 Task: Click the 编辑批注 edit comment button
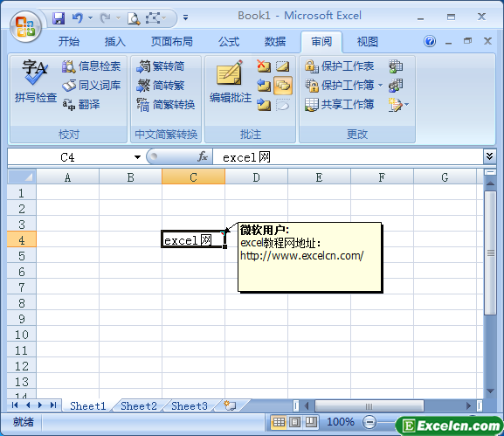(230, 81)
